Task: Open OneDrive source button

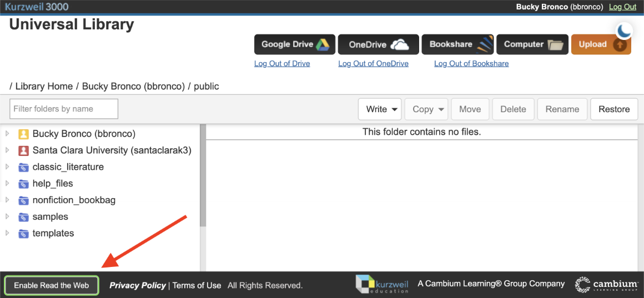Action: pos(378,44)
